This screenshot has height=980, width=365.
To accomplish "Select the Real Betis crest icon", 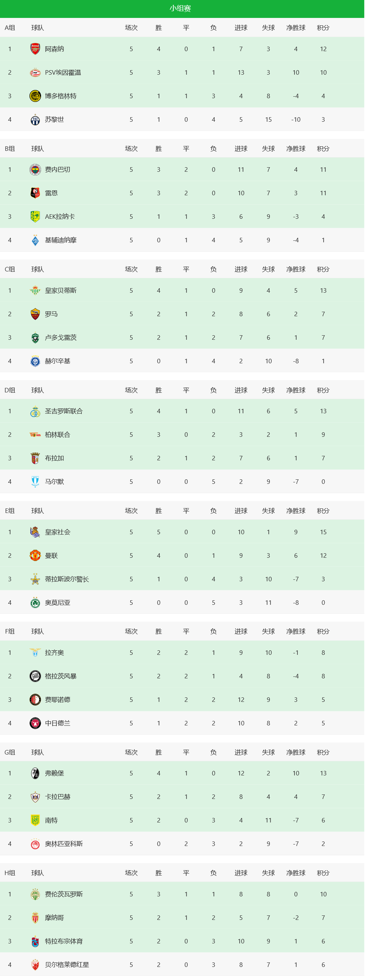I will pyautogui.click(x=35, y=291).
